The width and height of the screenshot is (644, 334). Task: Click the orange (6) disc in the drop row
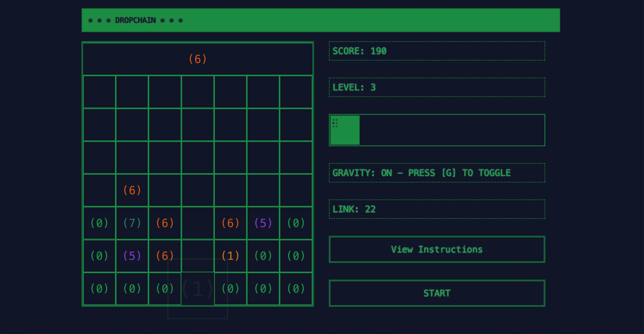(197, 59)
